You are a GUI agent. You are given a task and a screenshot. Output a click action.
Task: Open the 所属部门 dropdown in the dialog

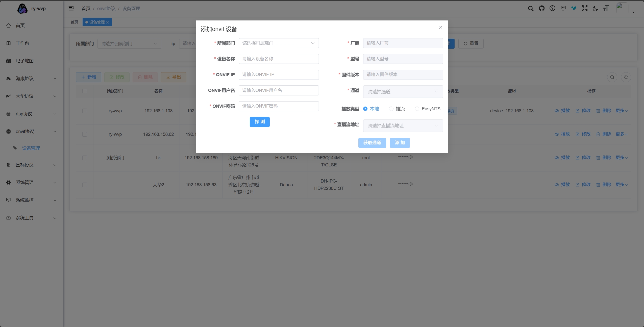279,43
